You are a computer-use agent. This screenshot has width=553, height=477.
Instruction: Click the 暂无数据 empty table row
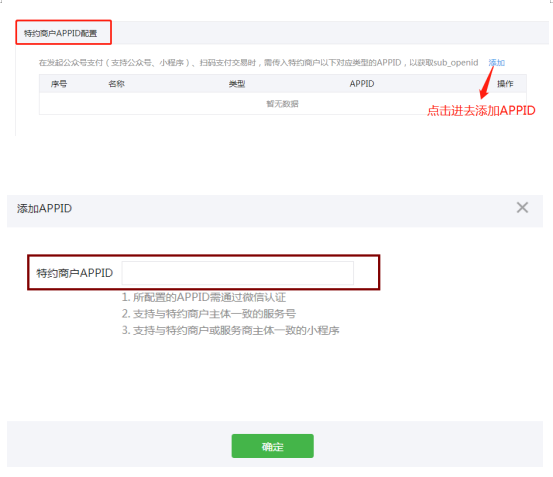point(282,104)
